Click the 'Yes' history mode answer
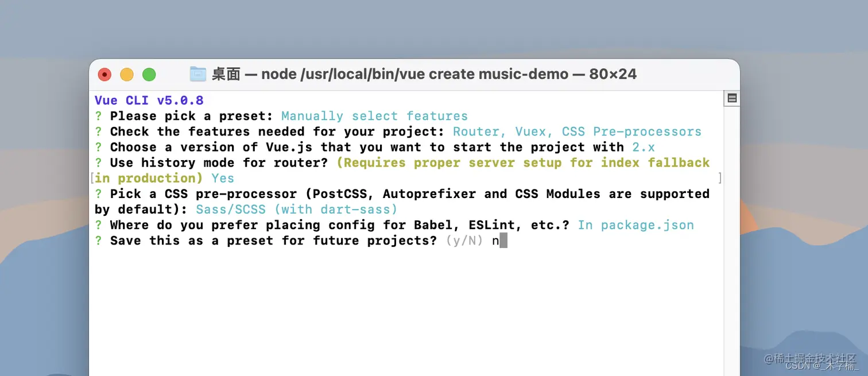 coord(223,178)
